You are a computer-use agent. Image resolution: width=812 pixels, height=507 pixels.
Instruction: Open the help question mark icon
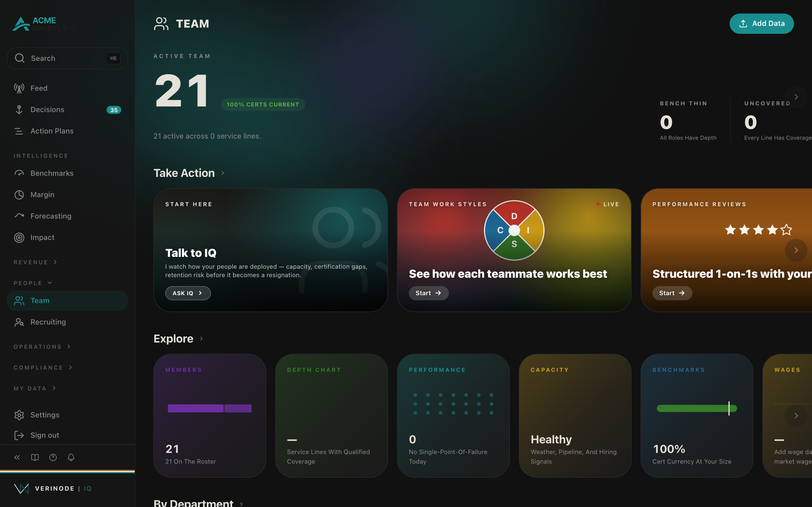click(53, 457)
